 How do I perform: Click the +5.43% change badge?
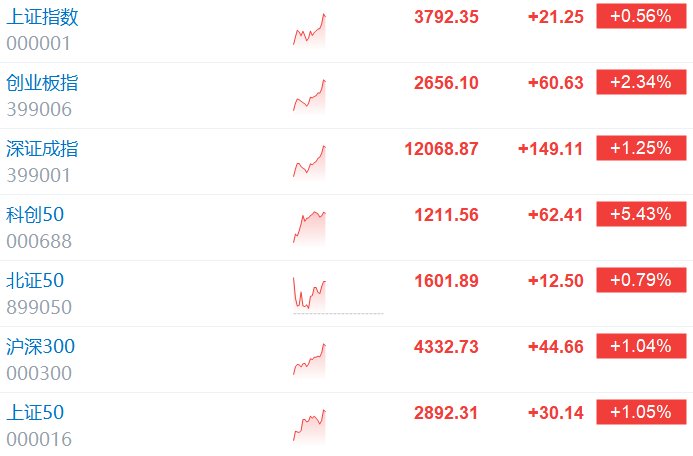point(641,214)
